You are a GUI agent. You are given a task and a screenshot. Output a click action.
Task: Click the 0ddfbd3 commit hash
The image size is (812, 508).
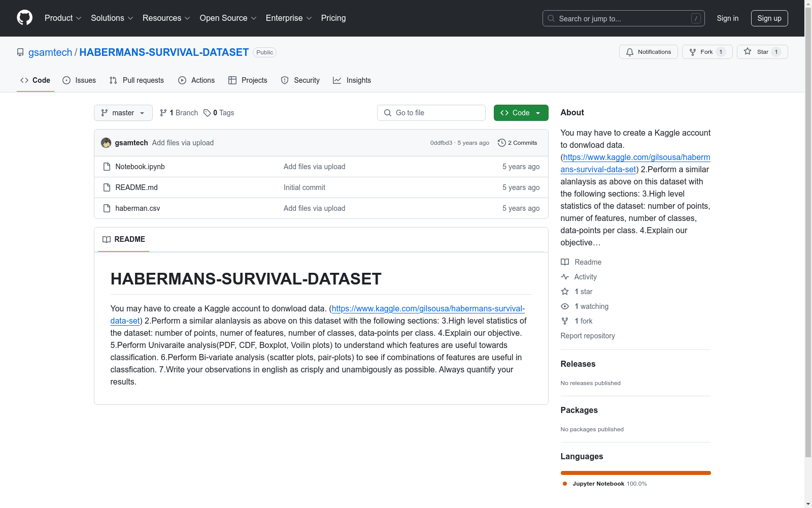coord(441,143)
